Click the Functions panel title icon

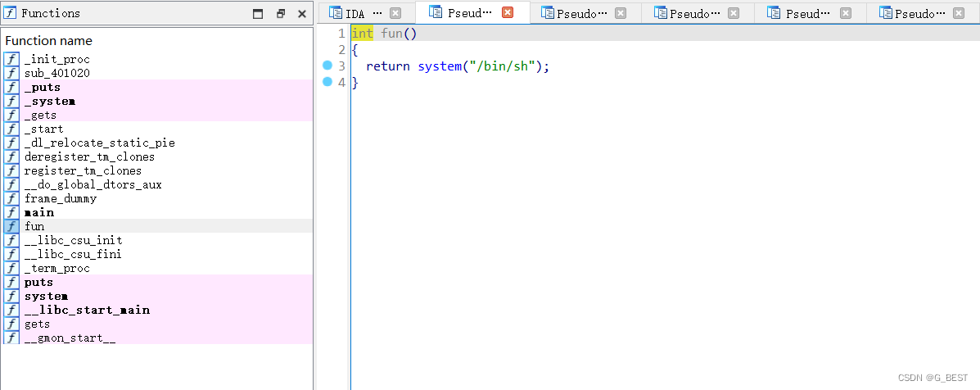click(11, 13)
